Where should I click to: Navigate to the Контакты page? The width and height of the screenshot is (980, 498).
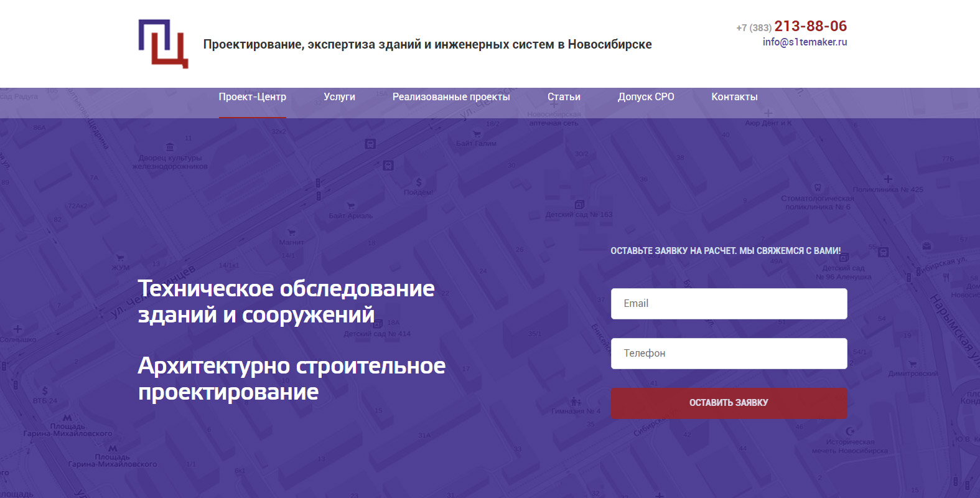(734, 97)
